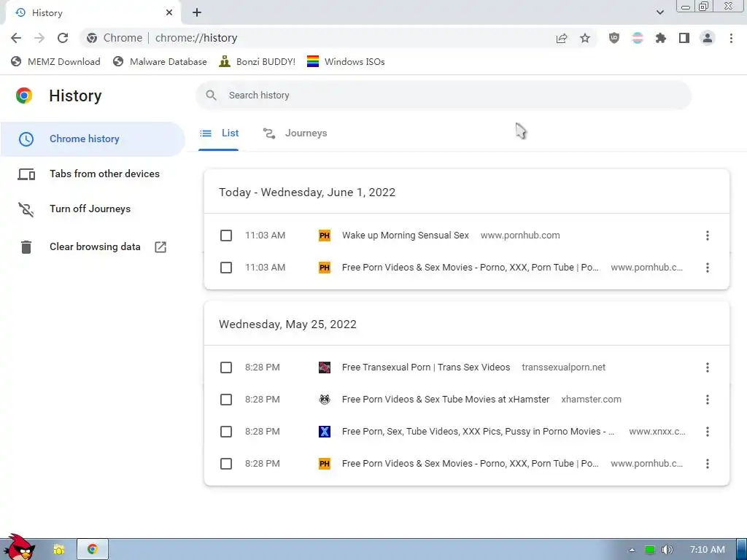Switch to the Journeys tab
The image size is (747, 560).
pyautogui.click(x=295, y=133)
